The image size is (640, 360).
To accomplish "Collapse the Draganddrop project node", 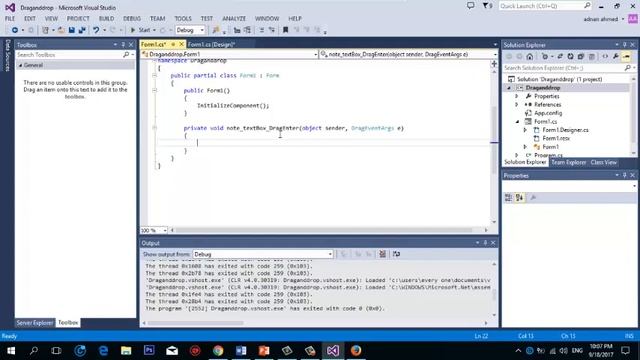I will coord(509,88).
